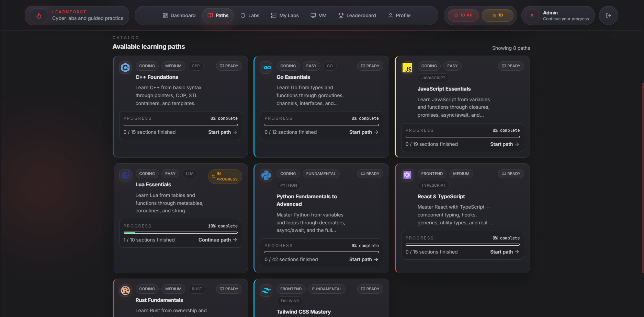Click IN PROGRESS badge on Lua Essentials

pos(225,176)
